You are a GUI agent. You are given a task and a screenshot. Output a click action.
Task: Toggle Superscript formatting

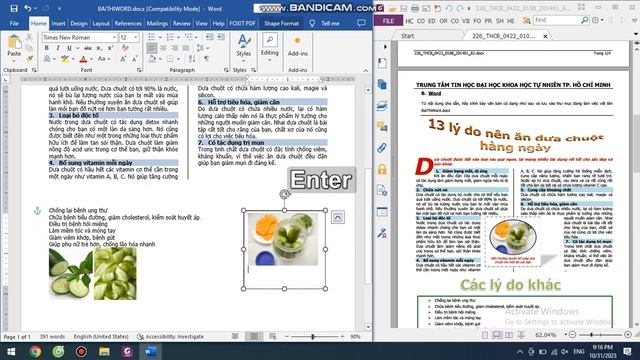click(110, 48)
